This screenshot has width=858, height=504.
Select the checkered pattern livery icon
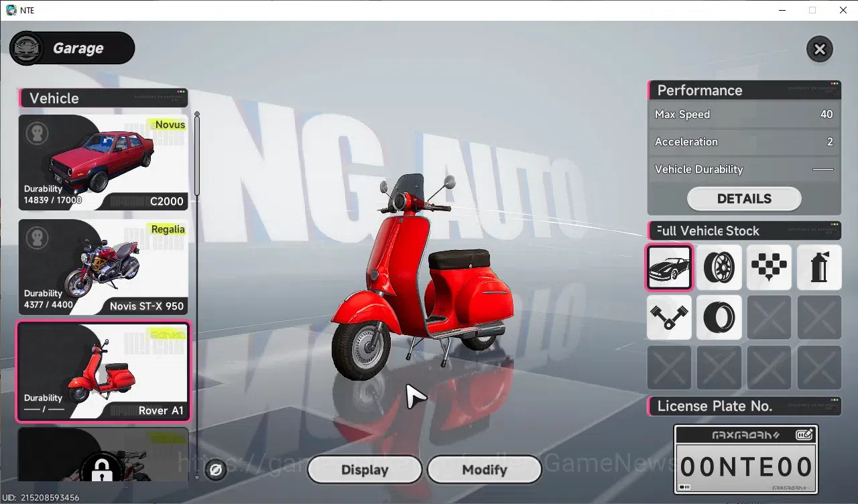point(769,267)
